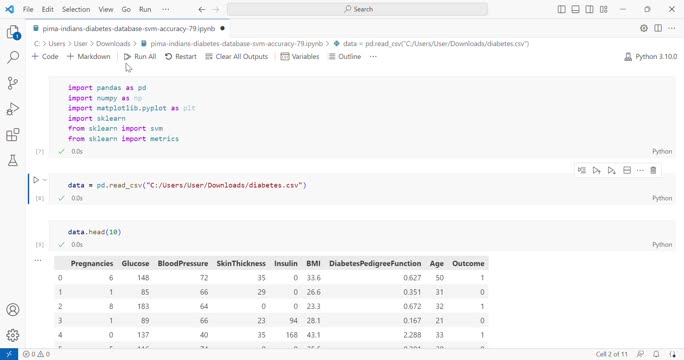Open the Explorer view in activity bar

tap(13, 32)
